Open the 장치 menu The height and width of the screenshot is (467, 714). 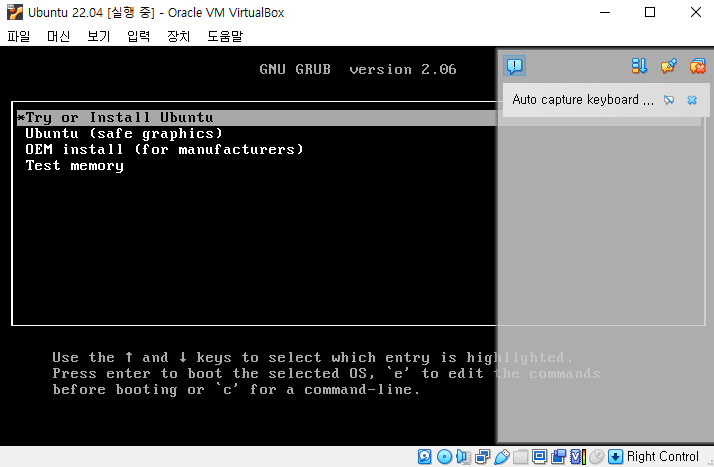pos(178,36)
